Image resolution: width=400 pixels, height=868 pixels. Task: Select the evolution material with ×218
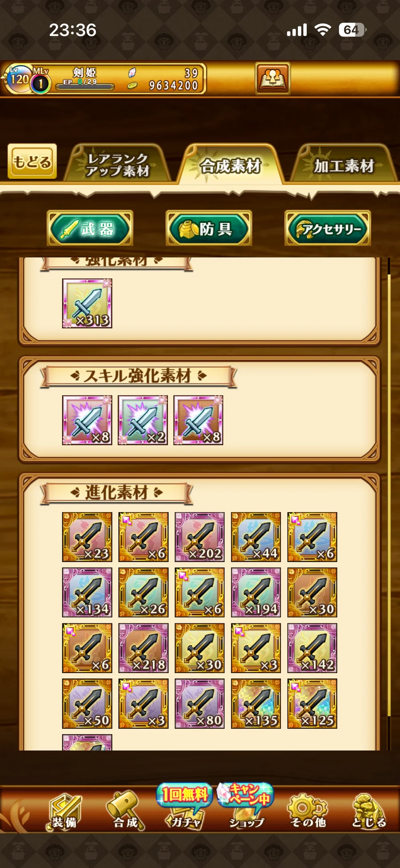click(143, 648)
